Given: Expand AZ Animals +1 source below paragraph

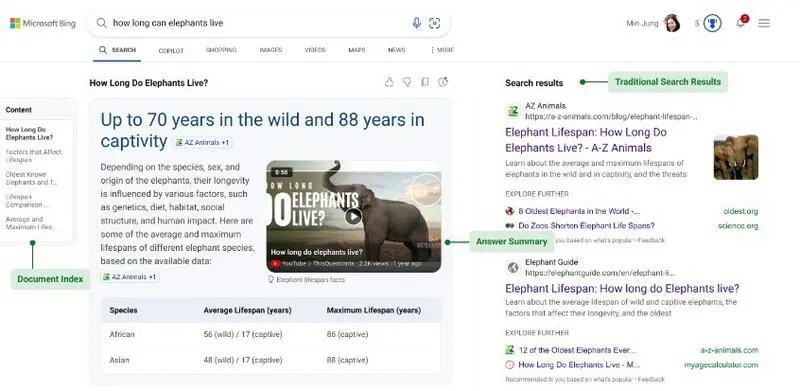Looking at the screenshot, I should tap(130, 277).
